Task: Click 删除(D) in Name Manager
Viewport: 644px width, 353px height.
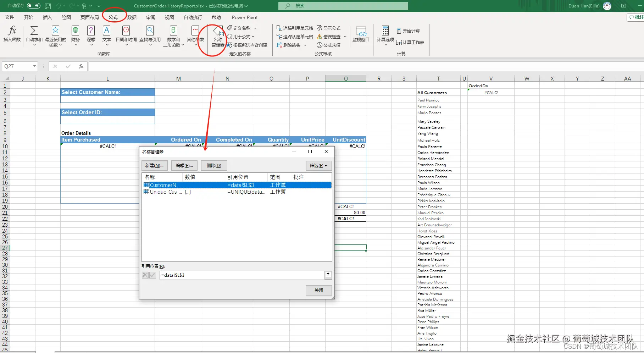Action: tap(214, 166)
